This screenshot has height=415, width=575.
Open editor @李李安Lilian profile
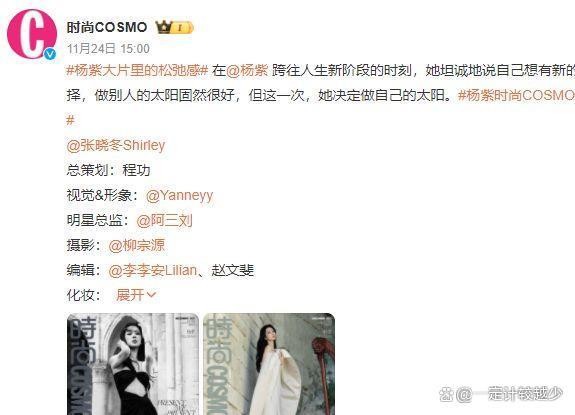tap(153, 270)
